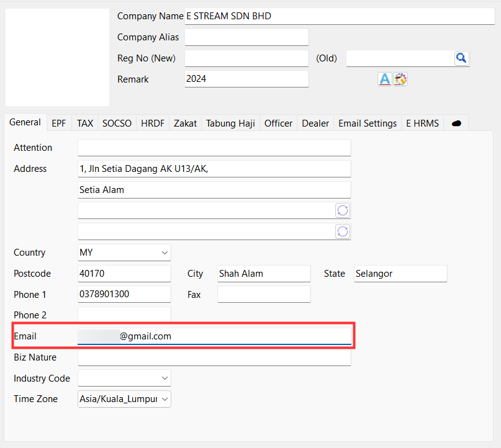This screenshot has height=448, width=501.
Task: Open the cloud icon tab
Action: click(456, 123)
